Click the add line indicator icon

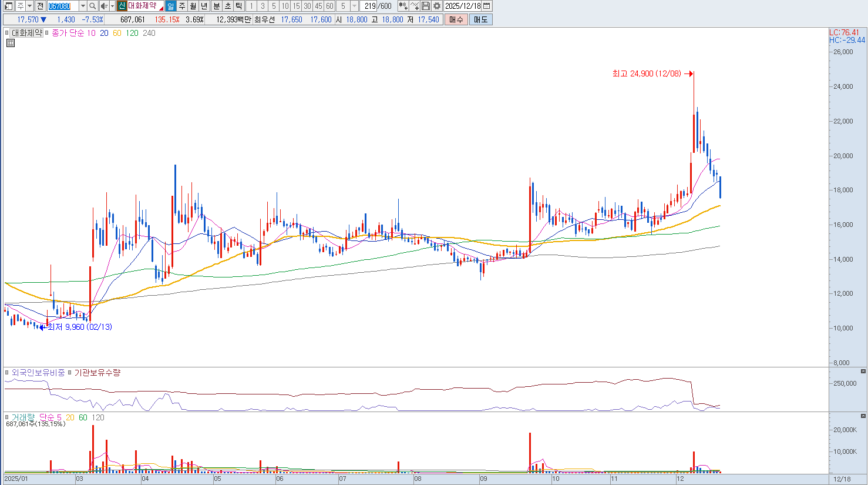(x=415, y=6)
